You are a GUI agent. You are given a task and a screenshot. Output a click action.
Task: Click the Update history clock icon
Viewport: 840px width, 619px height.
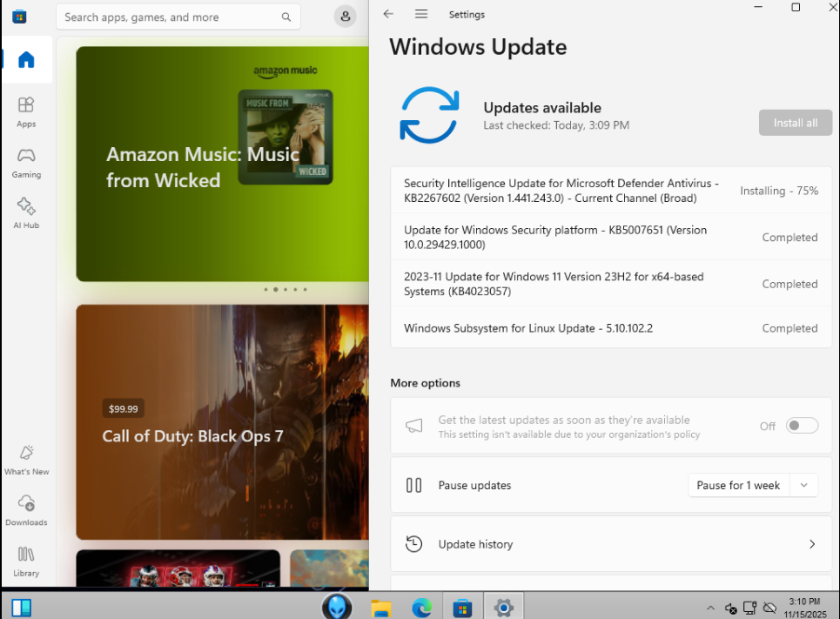[413, 544]
